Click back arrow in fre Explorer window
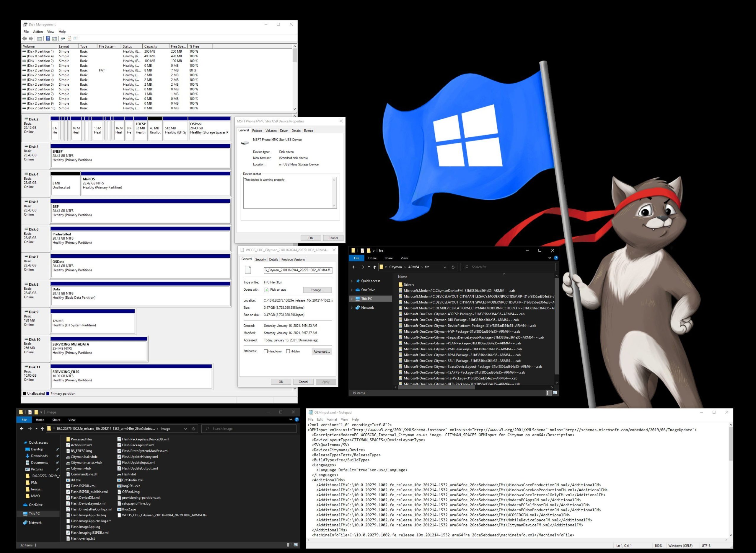 click(x=354, y=267)
